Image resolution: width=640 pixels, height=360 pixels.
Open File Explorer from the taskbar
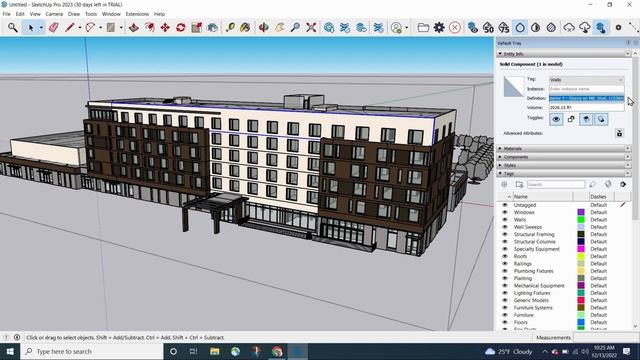(x=215, y=351)
